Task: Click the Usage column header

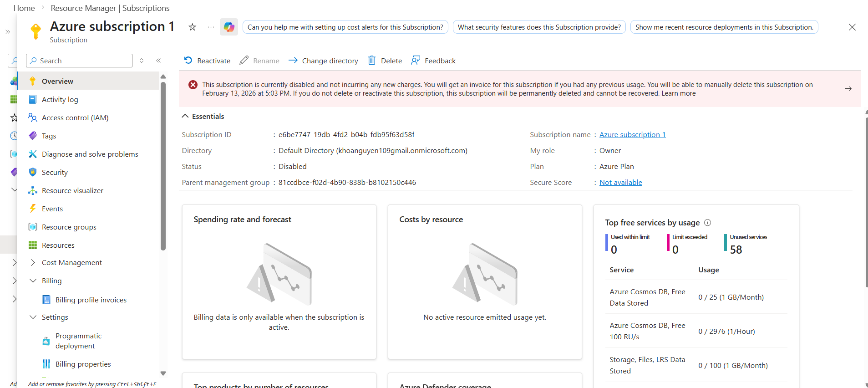Action: pos(709,270)
